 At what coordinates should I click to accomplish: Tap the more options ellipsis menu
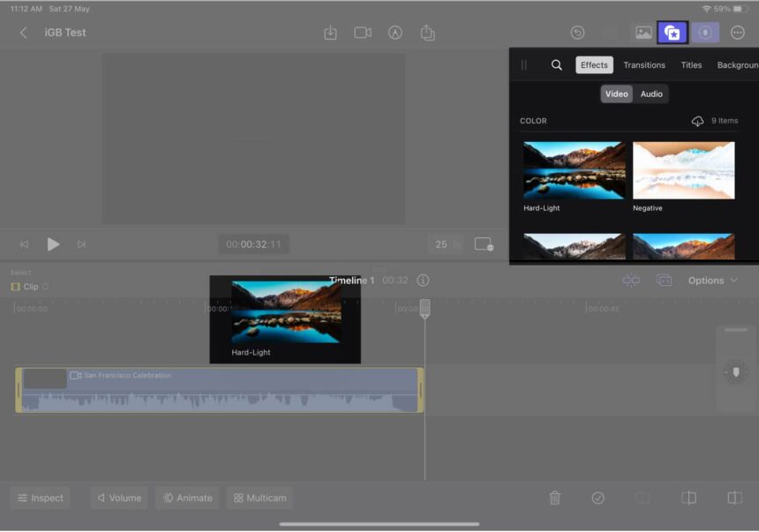click(x=737, y=33)
